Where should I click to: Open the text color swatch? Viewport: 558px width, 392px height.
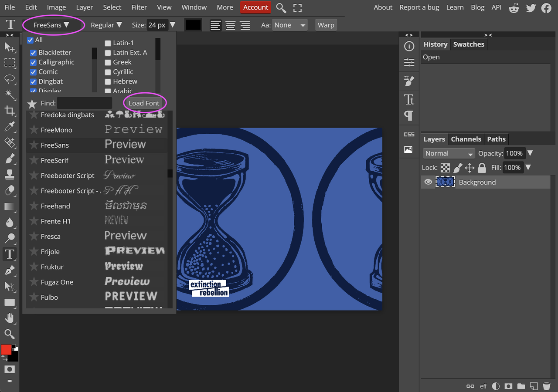(x=193, y=25)
